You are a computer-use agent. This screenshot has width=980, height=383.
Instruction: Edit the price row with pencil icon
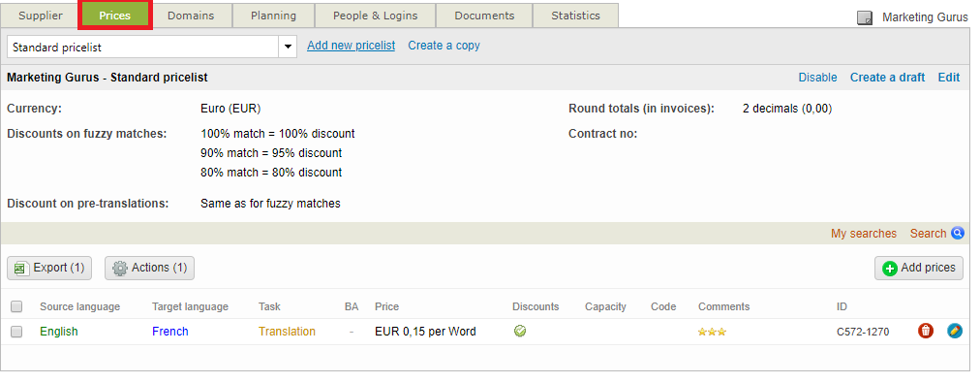tap(955, 331)
